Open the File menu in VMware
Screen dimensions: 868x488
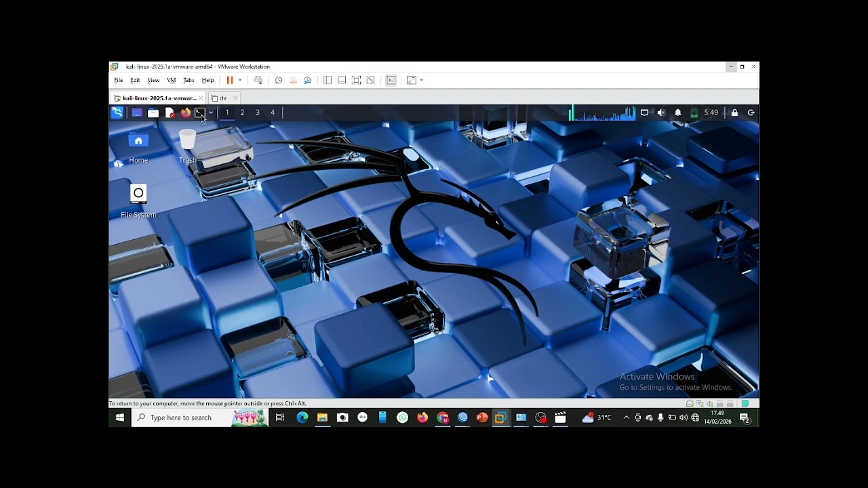point(119,80)
